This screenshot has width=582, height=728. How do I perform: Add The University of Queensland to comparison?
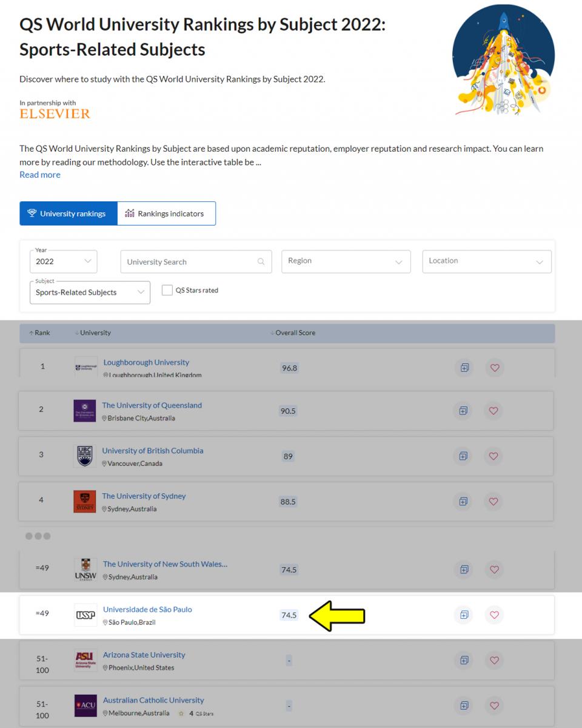point(463,411)
